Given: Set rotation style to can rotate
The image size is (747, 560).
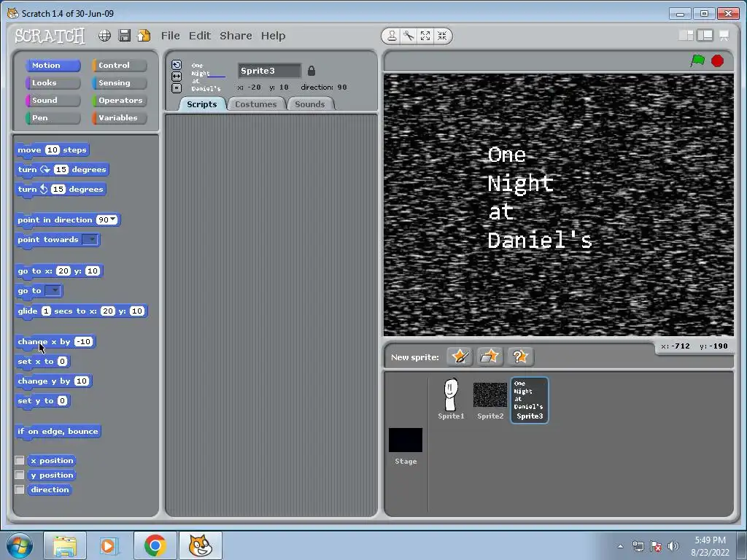Looking at the screenshot, I should click(x=177, y=65).
